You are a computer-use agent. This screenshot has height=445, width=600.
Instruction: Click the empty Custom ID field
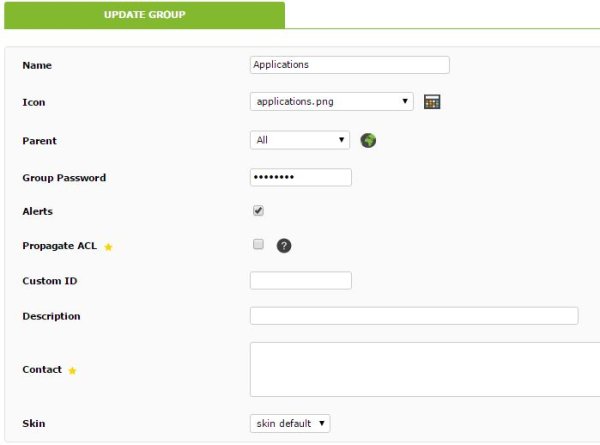tap(301, 280)
